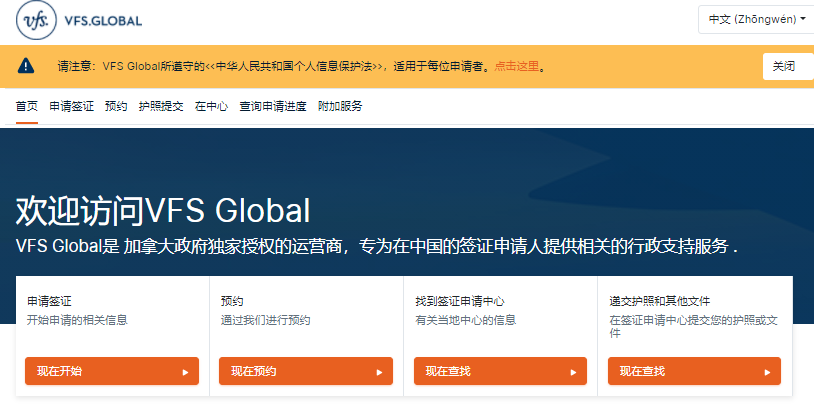
Task: Click the warning triangle icon in banner
Action: [26, 66]
